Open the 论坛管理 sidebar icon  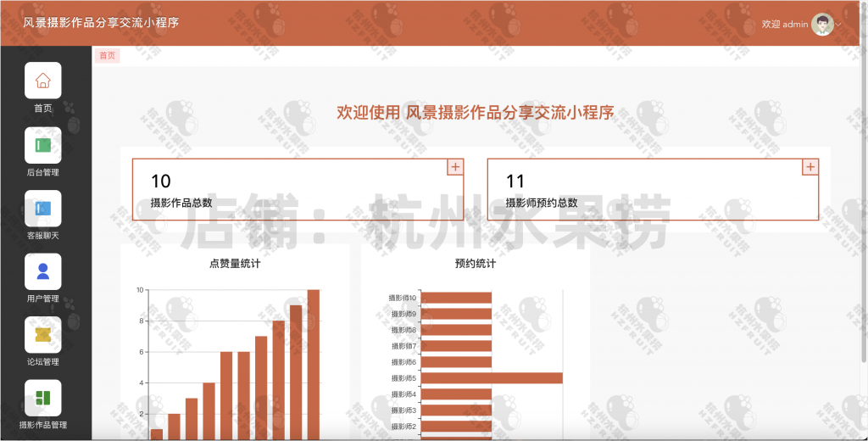[x=42, y=335]
